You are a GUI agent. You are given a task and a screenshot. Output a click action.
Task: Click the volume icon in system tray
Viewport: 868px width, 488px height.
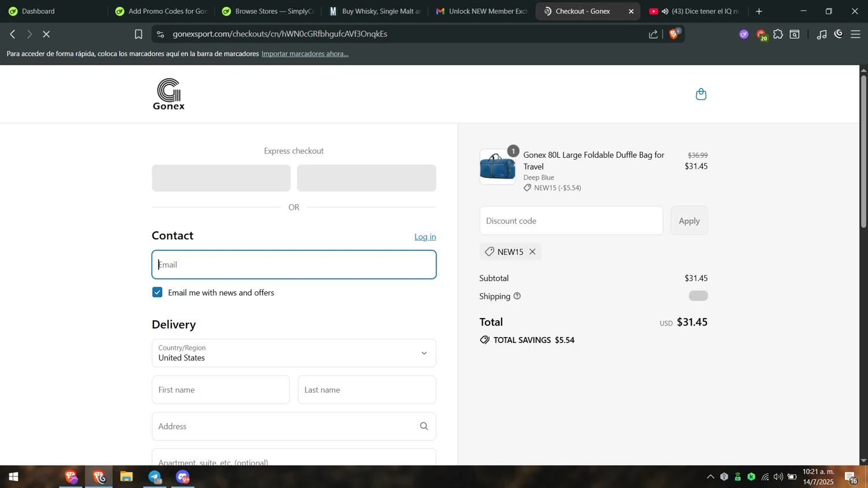click(778, 477)
